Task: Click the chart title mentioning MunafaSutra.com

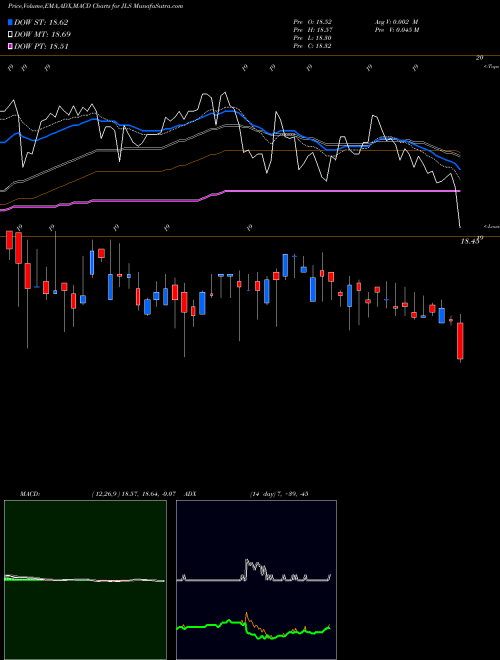Action: coord(95,6)
